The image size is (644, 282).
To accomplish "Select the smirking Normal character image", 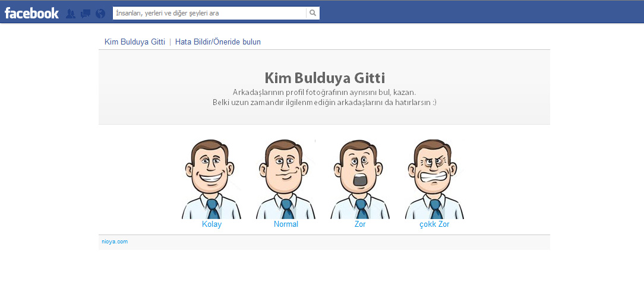I will coord(286,179).
